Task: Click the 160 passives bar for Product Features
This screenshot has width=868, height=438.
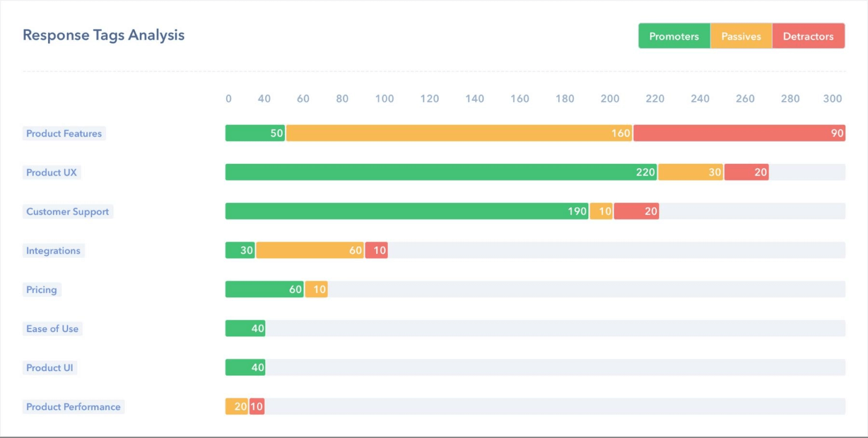Action: coord(459,133)
